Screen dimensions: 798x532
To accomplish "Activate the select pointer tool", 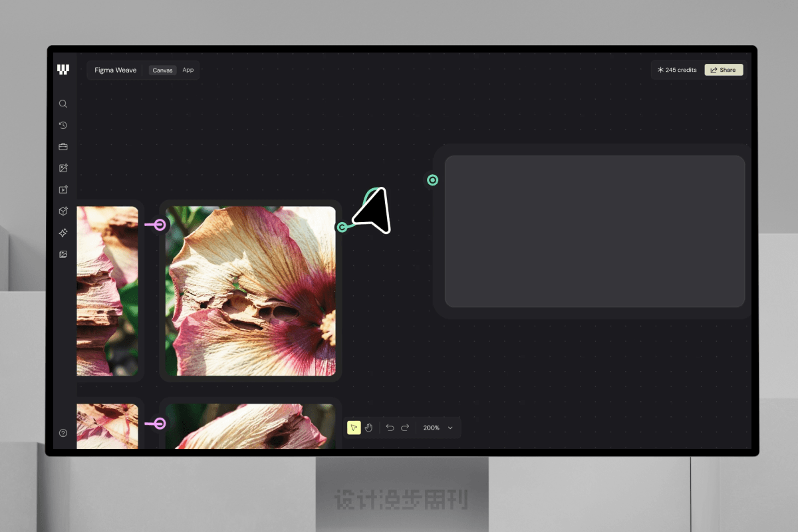I will coord(354,428).
